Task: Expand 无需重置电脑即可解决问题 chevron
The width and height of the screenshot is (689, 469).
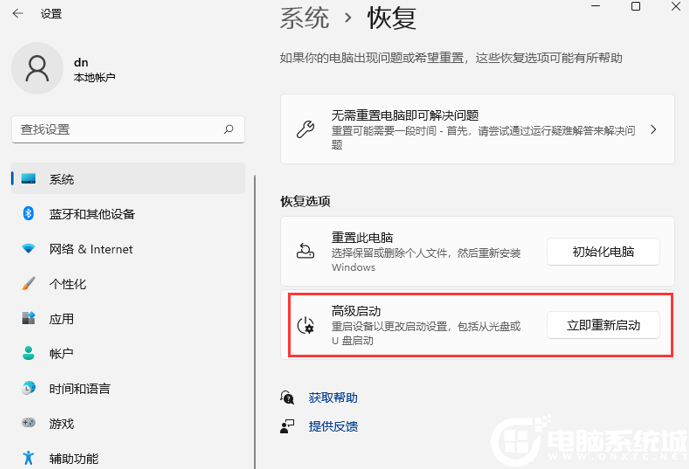Action: click(653, 129)
